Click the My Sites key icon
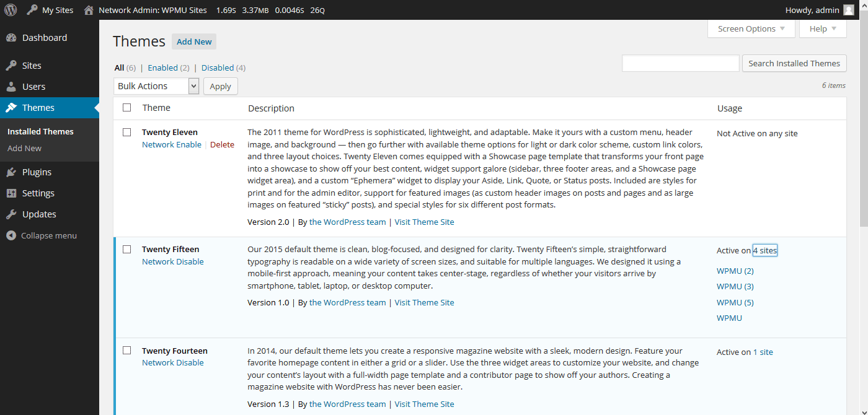The image size is (868, 415). pyautogui.click(x=32, y=10)
